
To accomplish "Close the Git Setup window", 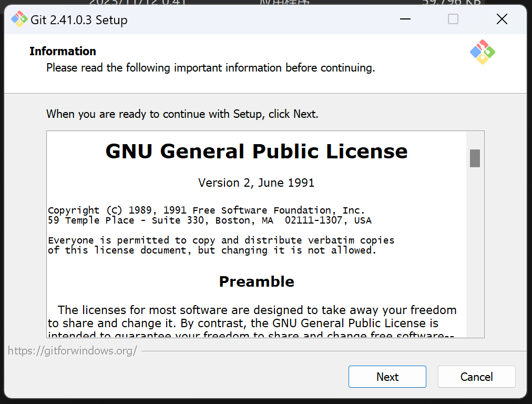I will 502,19.
